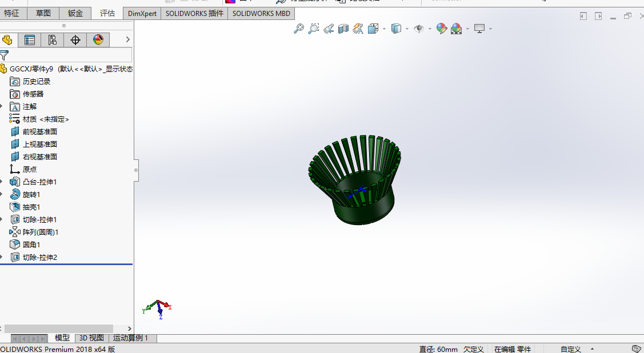Open the View Orientation dropdown arrow
The height and width of the screenshot is (353, 644).
(384, 29)
